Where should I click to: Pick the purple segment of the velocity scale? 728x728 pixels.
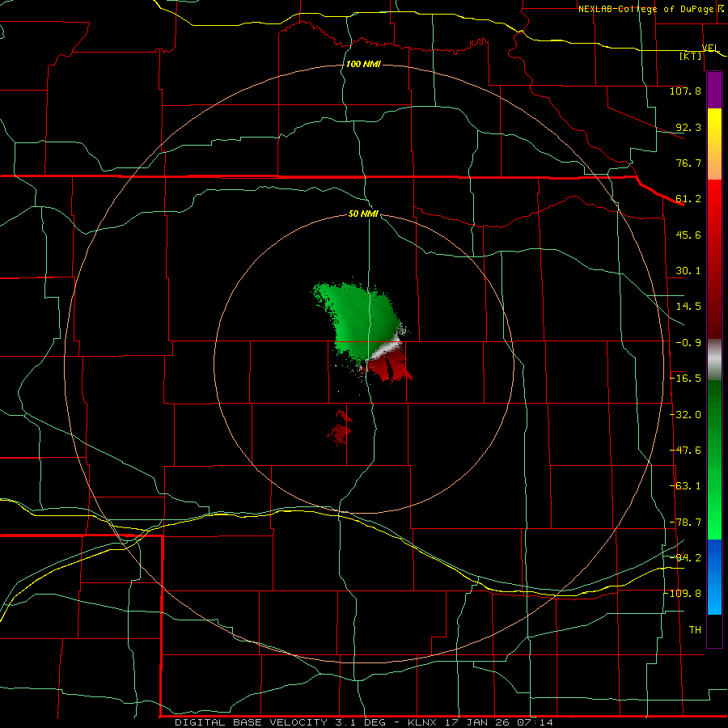(714, 90)
